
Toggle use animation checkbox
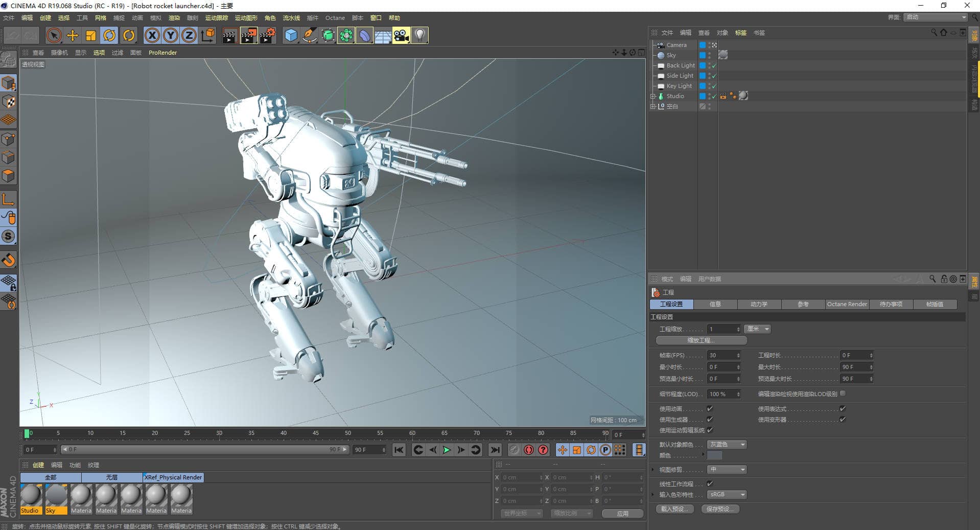[710, 408]
